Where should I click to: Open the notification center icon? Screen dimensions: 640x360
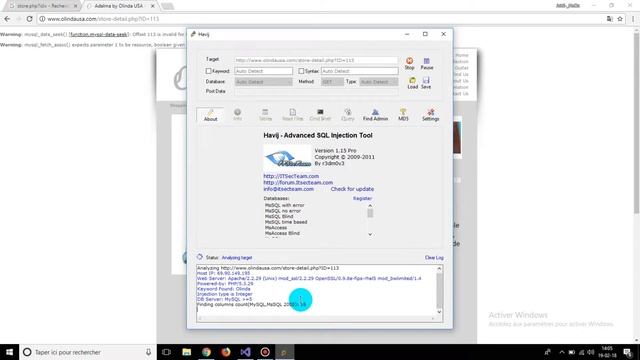tap(627, 352)
